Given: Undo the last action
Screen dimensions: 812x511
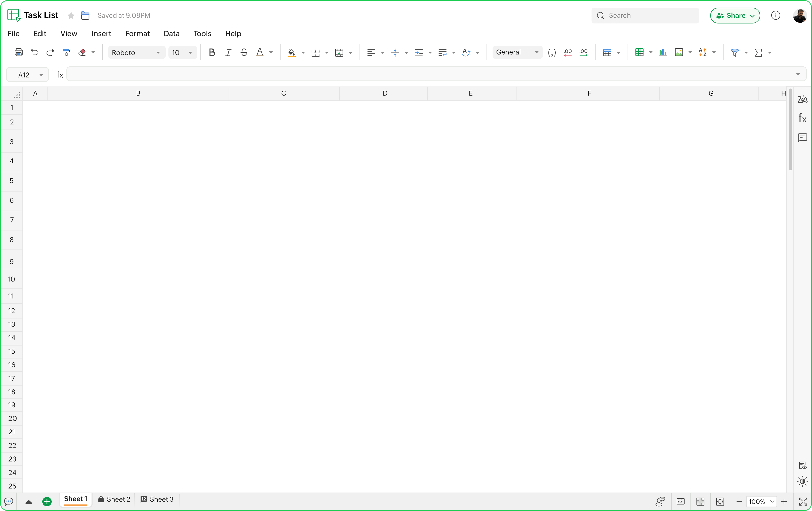Looking at the screenshot, I should click(34, 52).
